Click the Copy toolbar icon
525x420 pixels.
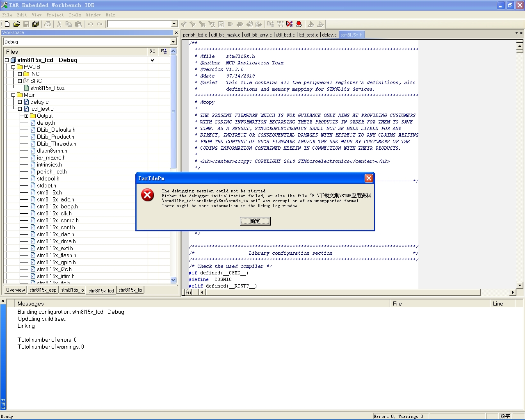[x=68, y=24]
